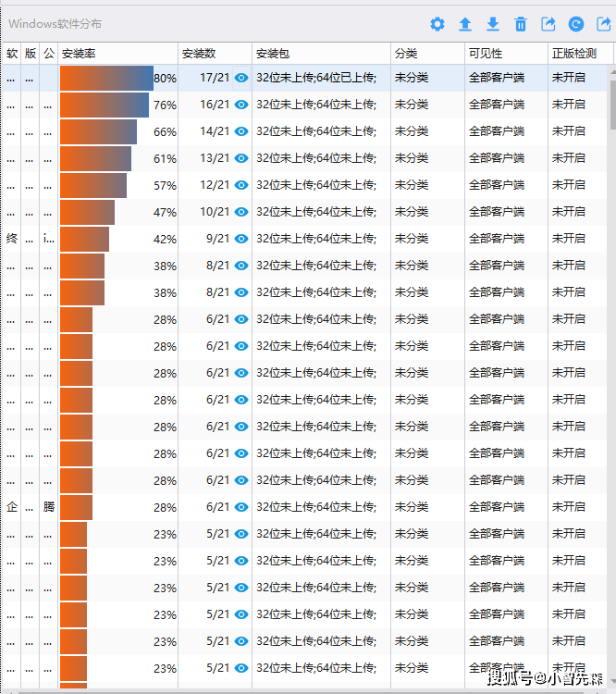This screenshot has width=616, height=694.
Task: Open the settings gear in the toolbar
Action: (437, 24)
